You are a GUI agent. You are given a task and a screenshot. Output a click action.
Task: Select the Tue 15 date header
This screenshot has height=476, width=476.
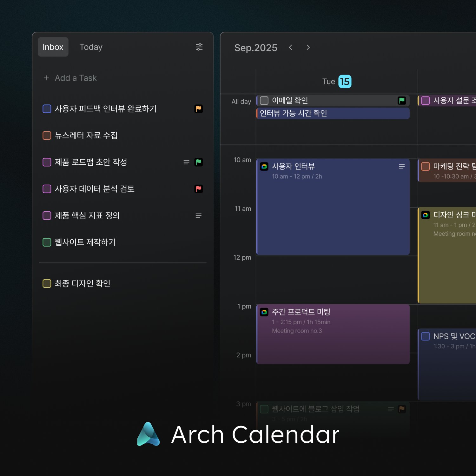[x=336, y=82]
